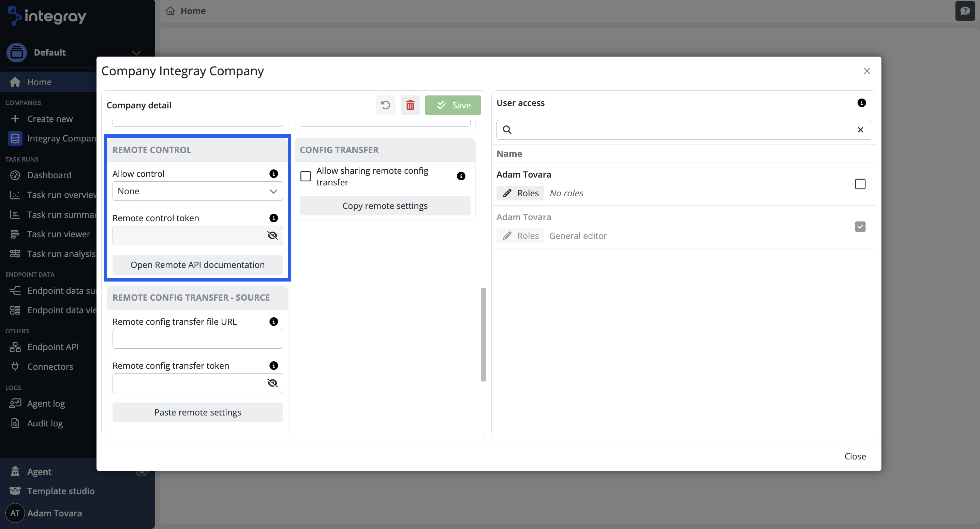Click the undo/reset changes icon
The image size is (980, 529).
click(x=385, y=105)
